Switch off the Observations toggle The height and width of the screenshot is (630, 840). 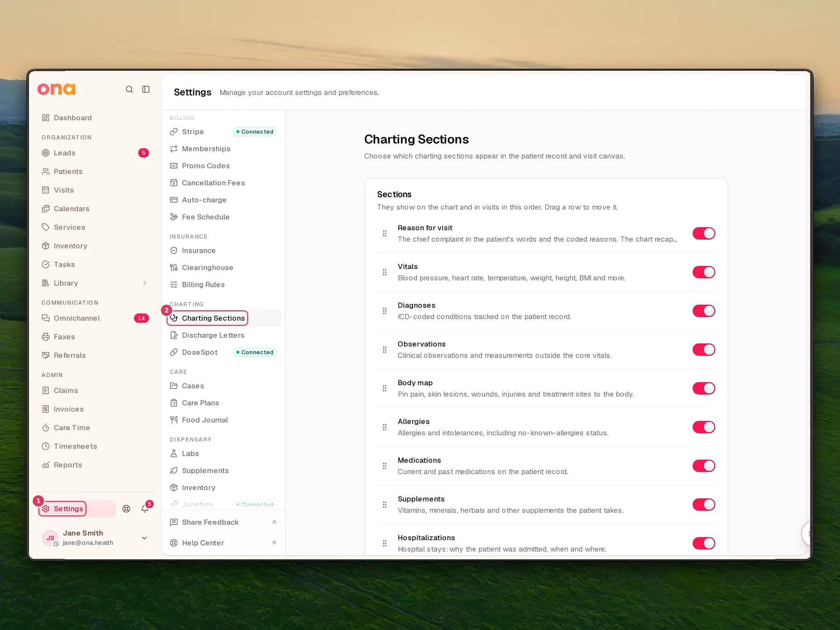coord(704,350)
